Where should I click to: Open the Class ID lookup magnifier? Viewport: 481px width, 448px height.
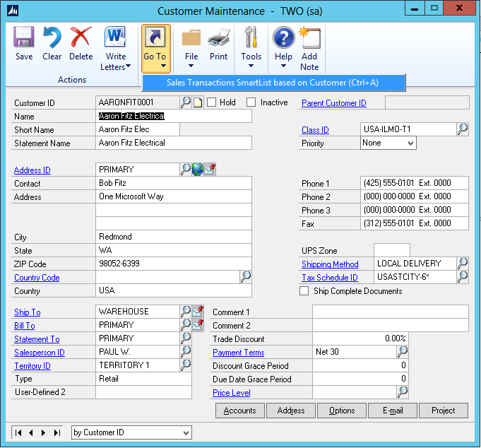pos(463,129)
